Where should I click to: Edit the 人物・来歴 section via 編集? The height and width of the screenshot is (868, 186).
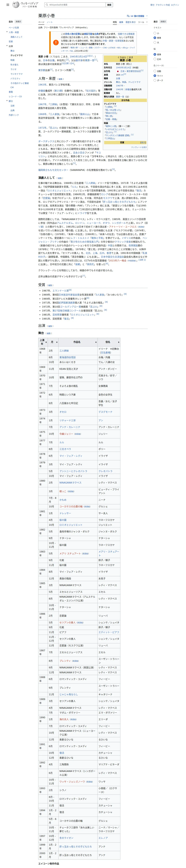tap(60, 79)
